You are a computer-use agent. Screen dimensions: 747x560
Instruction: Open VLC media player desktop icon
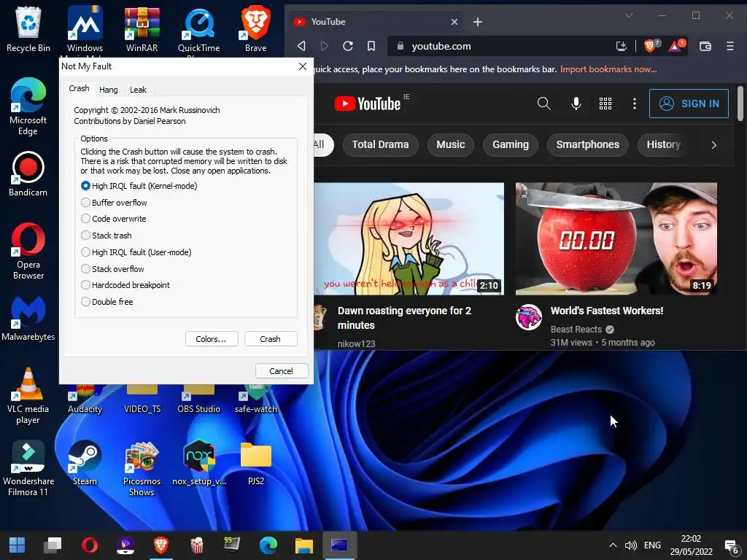click(28, 395)
